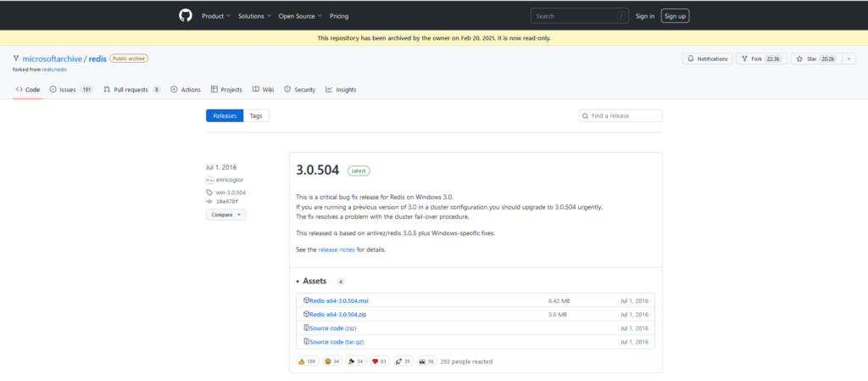Open the star lists dropdown arrow
The image size is (868, 381).
click(x=849, y=59)
